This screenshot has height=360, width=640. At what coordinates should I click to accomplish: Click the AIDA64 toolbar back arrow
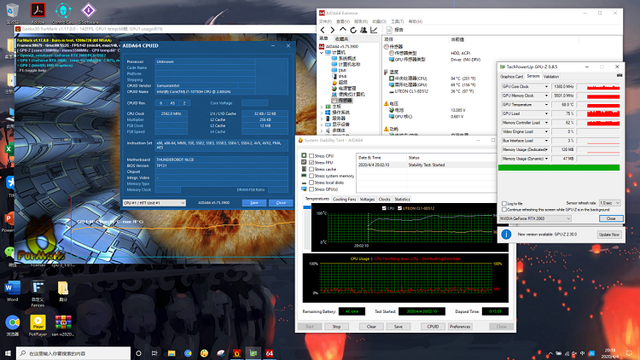point(323,30)
